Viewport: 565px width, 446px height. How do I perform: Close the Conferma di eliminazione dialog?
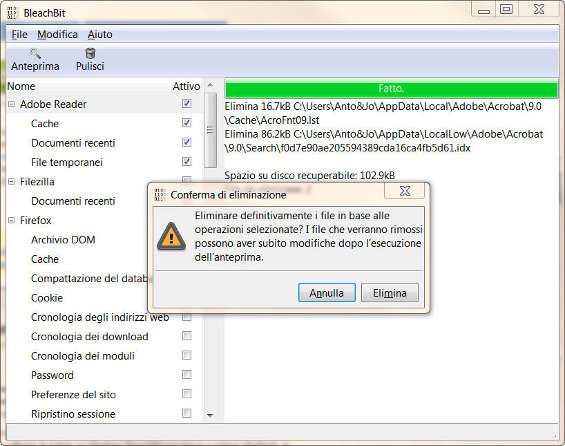click(x=405, y=191)
